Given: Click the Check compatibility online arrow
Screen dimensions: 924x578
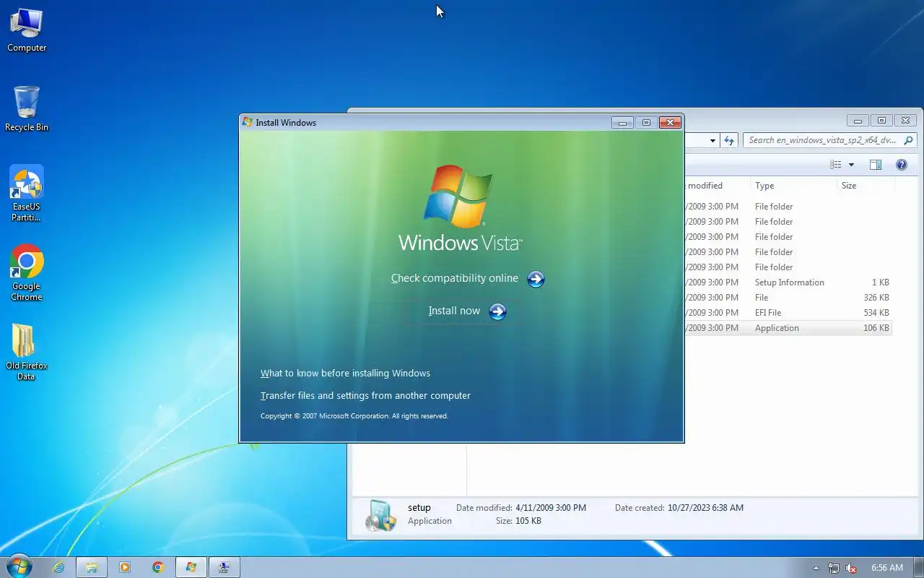Looking at the screenshot, I should [536, 279].
